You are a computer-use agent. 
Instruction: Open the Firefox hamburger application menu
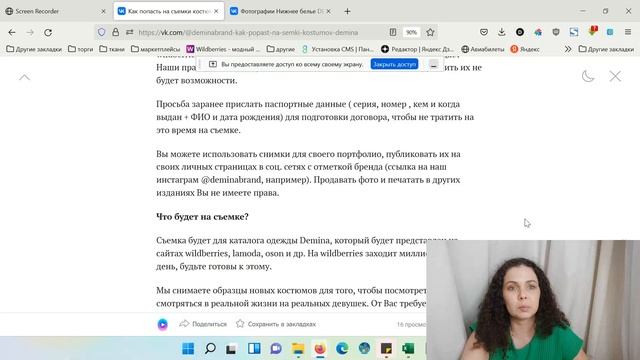(x=628, y=32)
